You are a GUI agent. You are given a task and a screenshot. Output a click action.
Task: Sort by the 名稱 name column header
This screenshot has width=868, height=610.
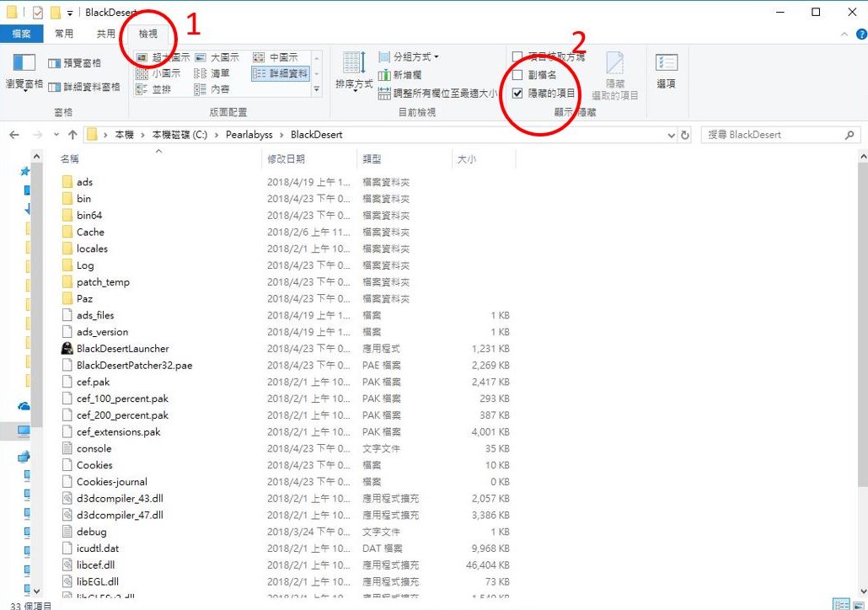(158, 159)
